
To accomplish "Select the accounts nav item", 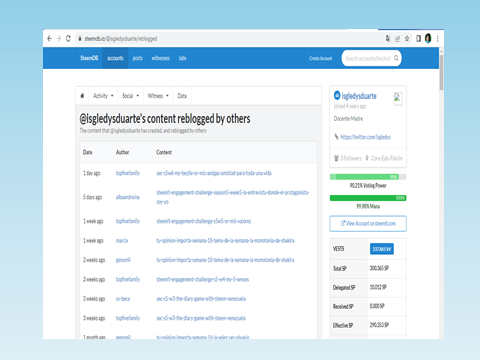I will 115,58.
